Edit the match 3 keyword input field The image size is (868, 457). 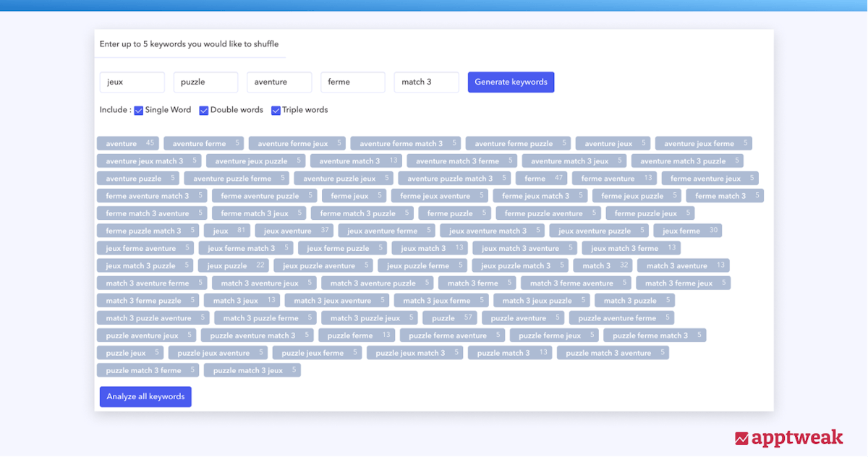click(426, 82)
